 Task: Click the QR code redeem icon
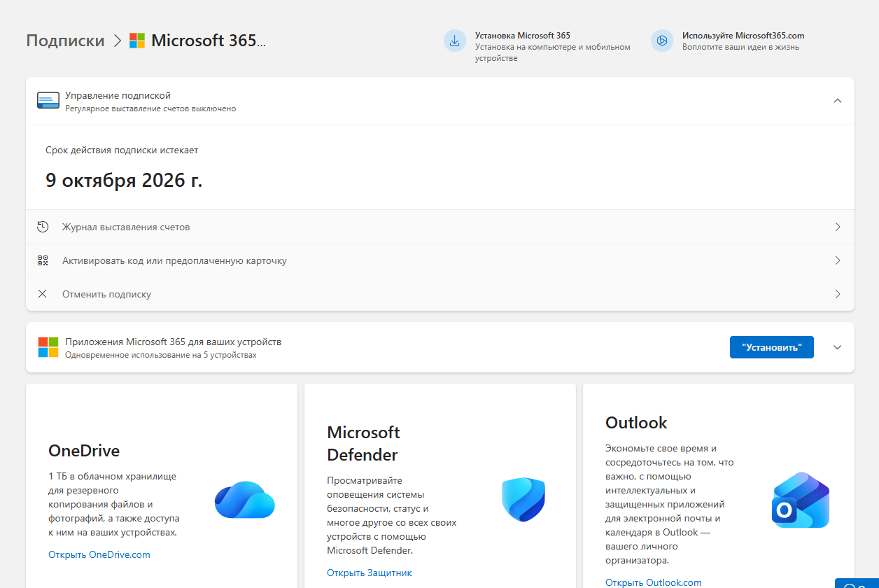[x=43, y=260]
